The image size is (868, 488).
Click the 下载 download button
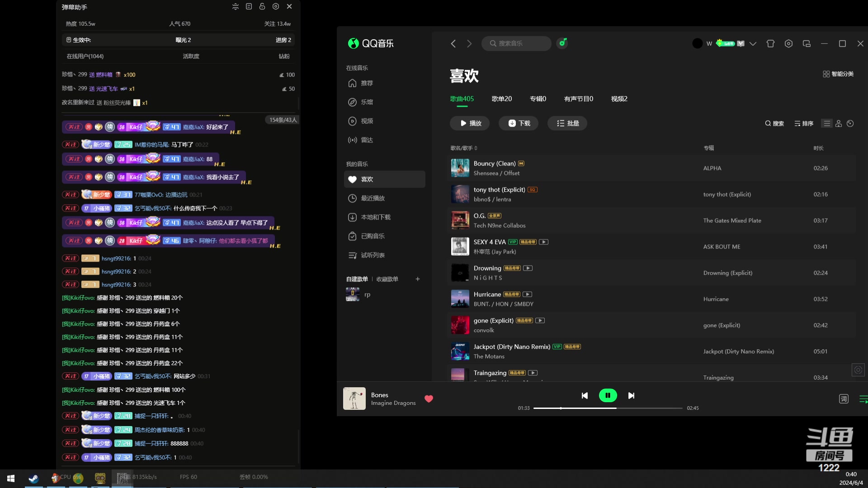point(519,123)
